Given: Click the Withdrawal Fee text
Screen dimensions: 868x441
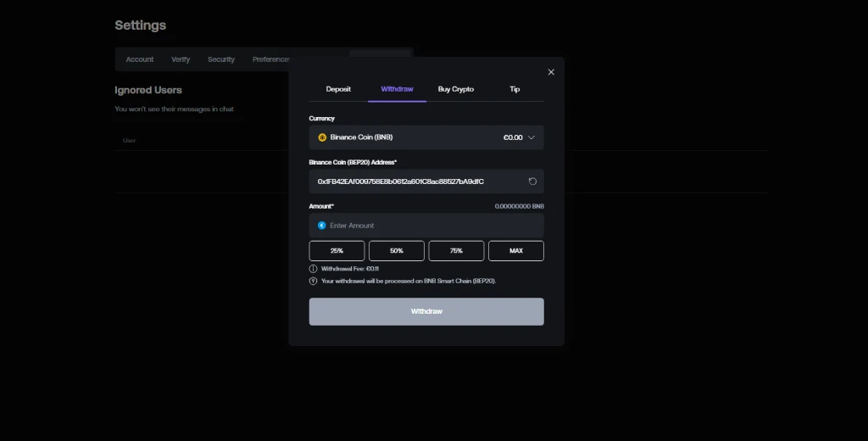Looking at the screenshot, I should pyautogui.click(x=350, y=269).
